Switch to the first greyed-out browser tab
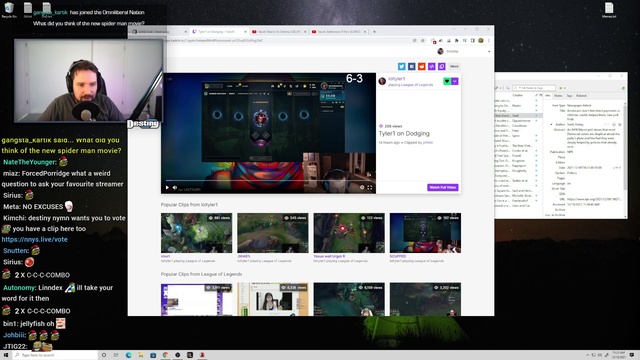This screenshot has width=640, height=360. (159, 31)
